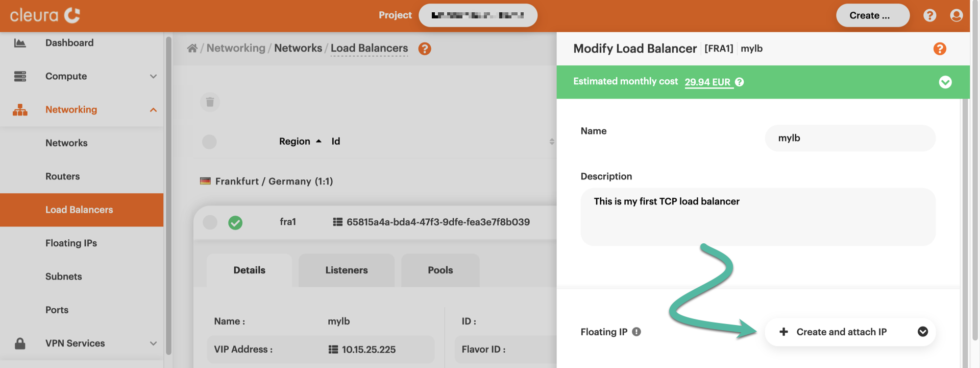Screen dimensions: 980x368
Task: Click the help icon in top bar
Action: (929, 15)
